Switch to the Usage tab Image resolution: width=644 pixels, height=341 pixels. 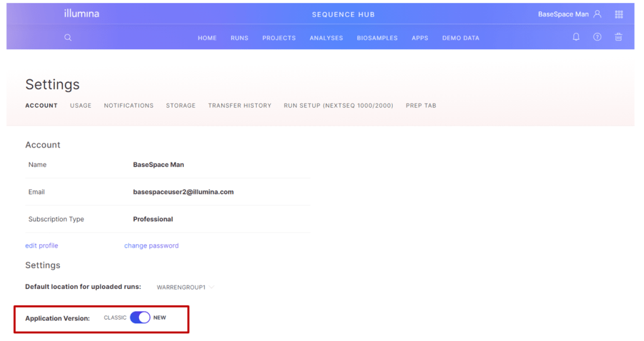click(x=81, y=106)
